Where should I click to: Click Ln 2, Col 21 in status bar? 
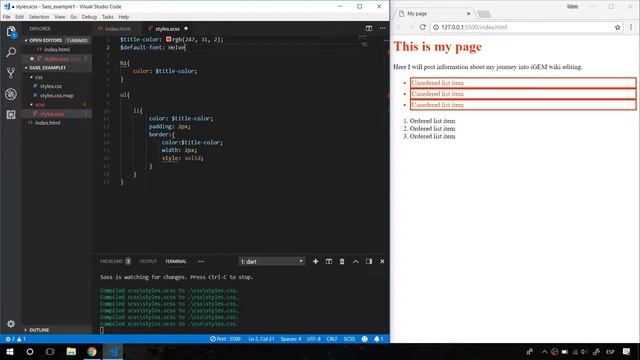[261, 339]
